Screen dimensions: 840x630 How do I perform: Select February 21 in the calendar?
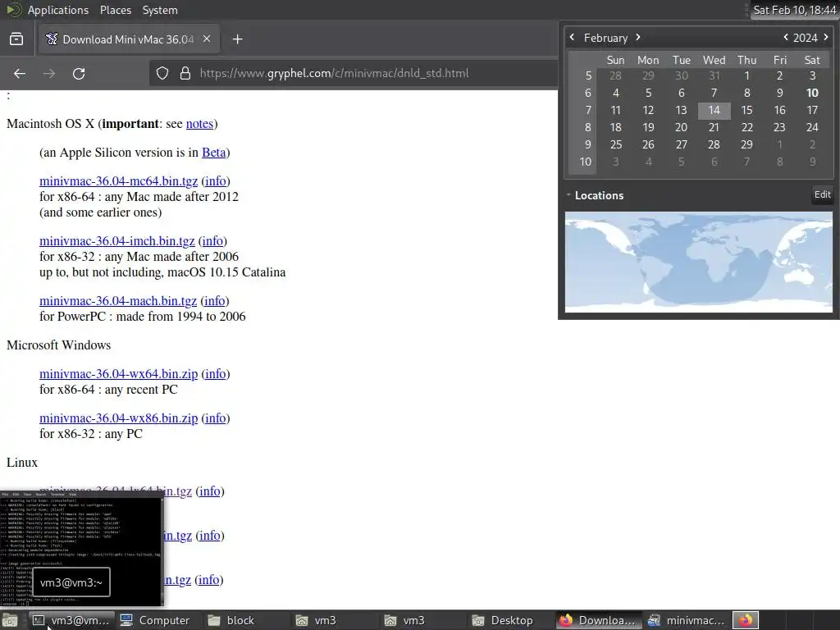coord(714,127)
